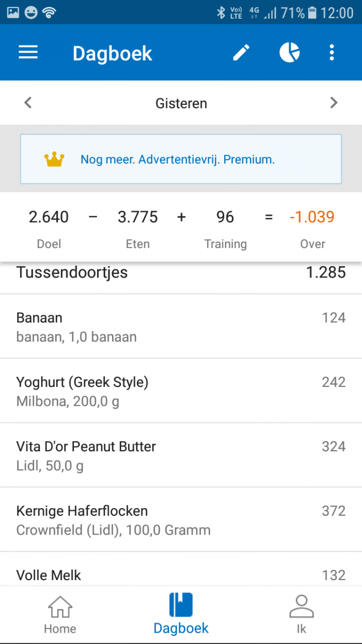The height and width of the screenshot is (644, 362).
Task: Tap the orange remaining calories value
Action: [x=312, y=217]
